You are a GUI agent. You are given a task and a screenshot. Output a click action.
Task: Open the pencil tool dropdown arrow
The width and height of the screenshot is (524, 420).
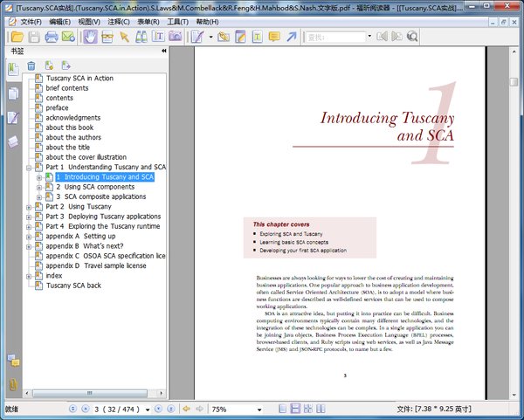coord(210,37)
